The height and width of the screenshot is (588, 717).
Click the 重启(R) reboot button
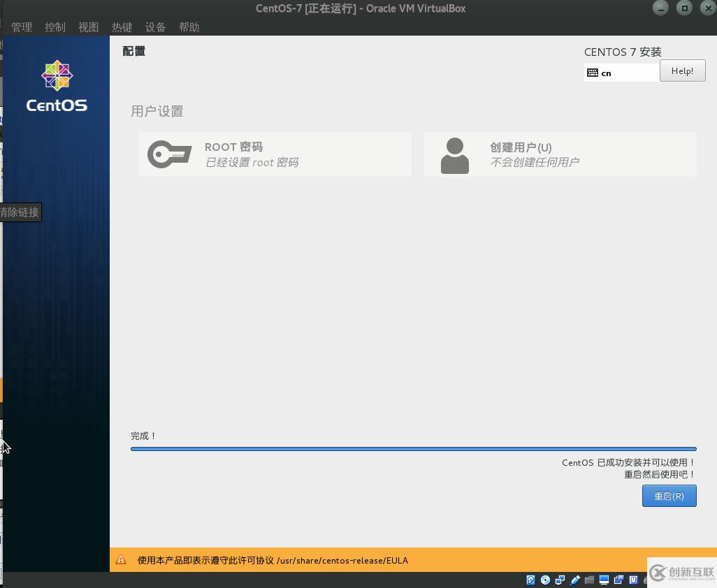(669, 496)
